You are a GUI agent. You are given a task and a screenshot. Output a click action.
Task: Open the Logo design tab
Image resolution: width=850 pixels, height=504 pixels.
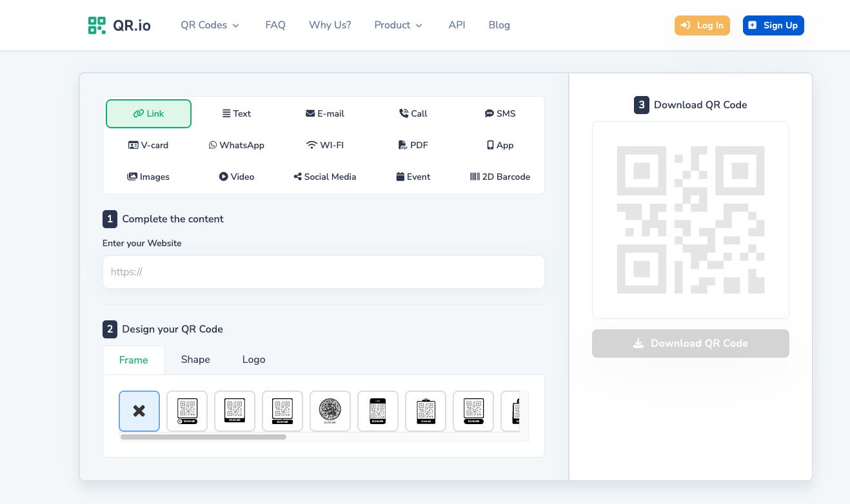tap(253, 360)
